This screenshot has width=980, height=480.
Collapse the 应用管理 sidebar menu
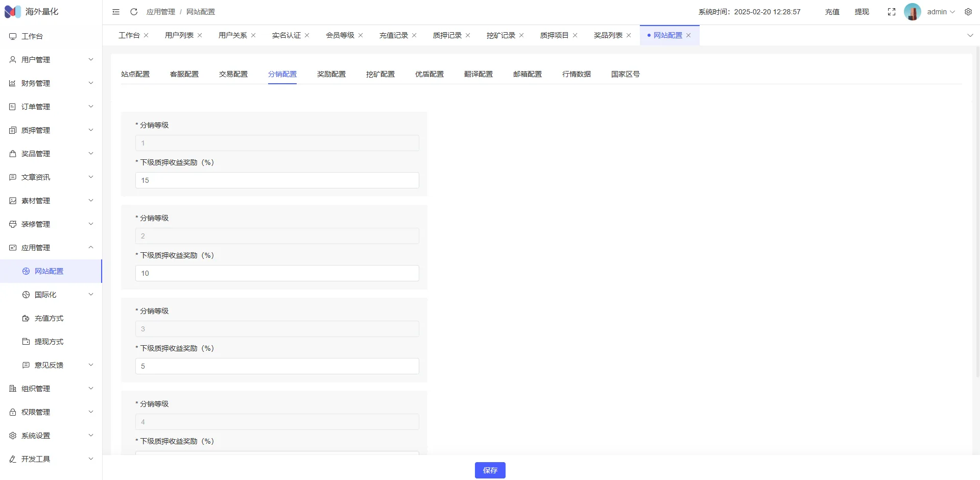(51, 248)
